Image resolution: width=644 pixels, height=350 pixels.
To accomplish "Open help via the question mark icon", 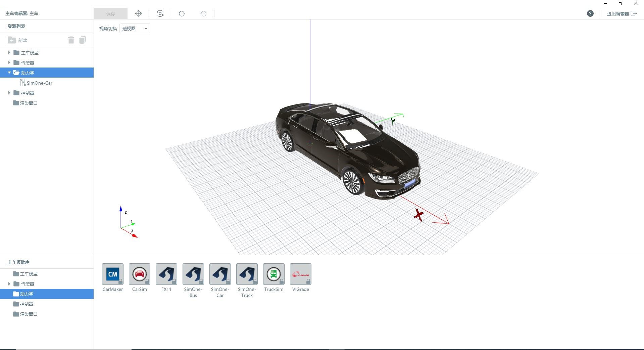I will (590, 13).
